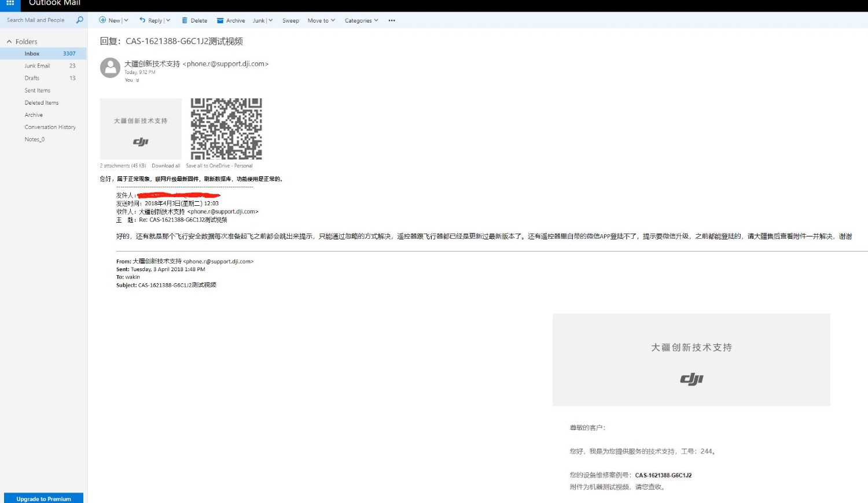Screen dimensions: 868x503
Task: Expand the Reply options arrow
Action: (x=168, y=20)
